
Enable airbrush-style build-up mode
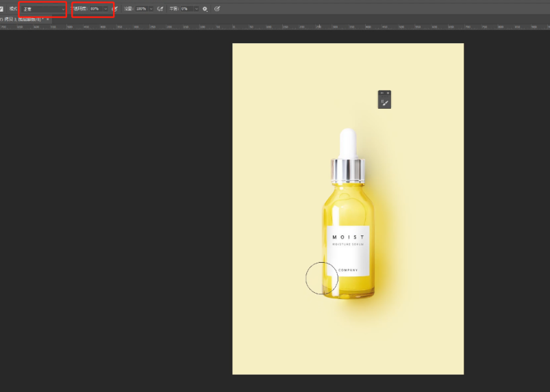coord(160,9)
